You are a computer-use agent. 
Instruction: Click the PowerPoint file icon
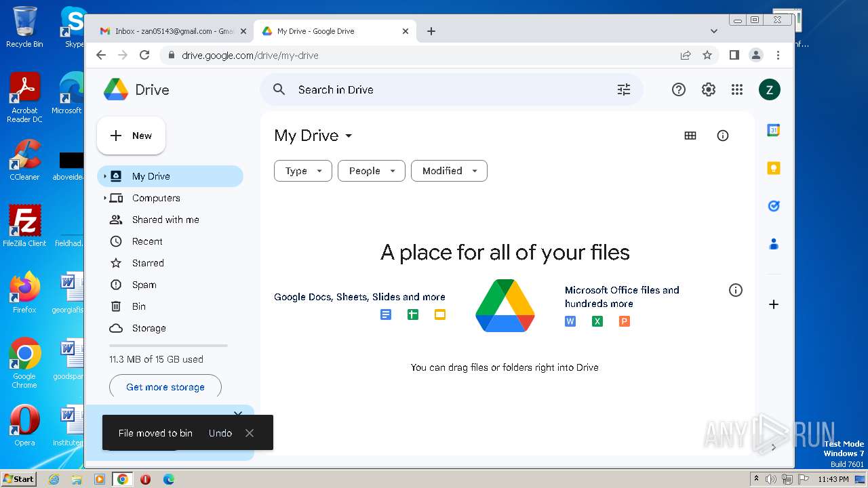coord(625,321)
